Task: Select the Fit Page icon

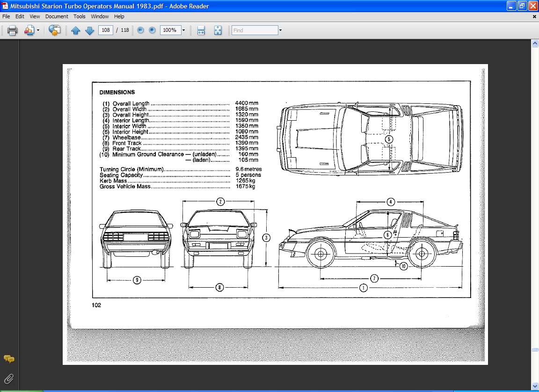Action: [x=218, y=30]
